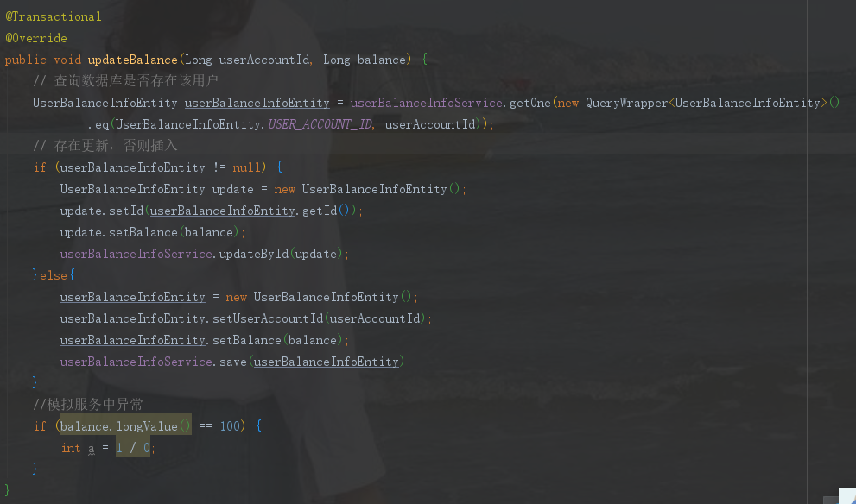856x504 pixels.
Task: Click the closing brace of the updateBalance method
Action: click(7, 489)
